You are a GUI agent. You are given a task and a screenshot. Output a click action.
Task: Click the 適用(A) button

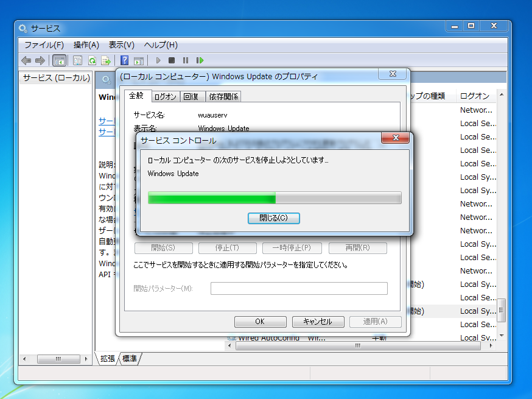pyautogui.click(x=375, y=322)
